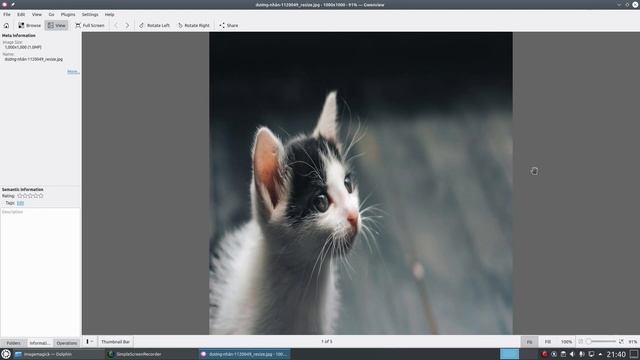The width and height of the screenshot is (640, 360).
Task: Open the clipboard tray icon
Action: (x=563, y=354)
